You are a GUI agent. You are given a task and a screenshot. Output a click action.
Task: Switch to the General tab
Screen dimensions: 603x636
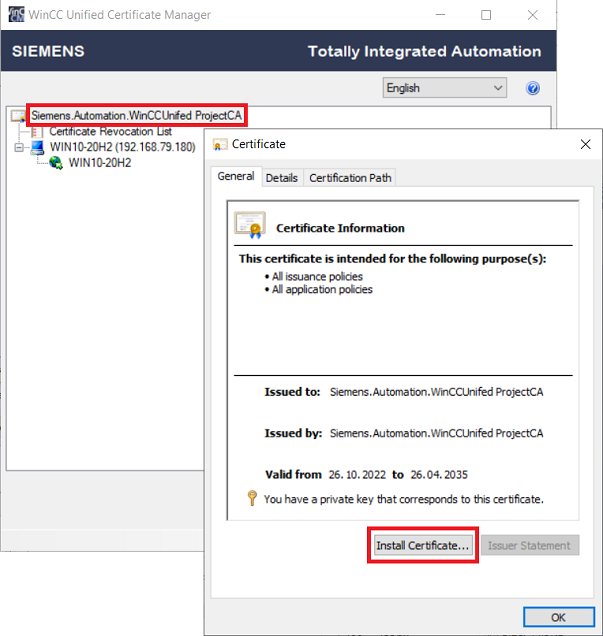click(236, 176)
